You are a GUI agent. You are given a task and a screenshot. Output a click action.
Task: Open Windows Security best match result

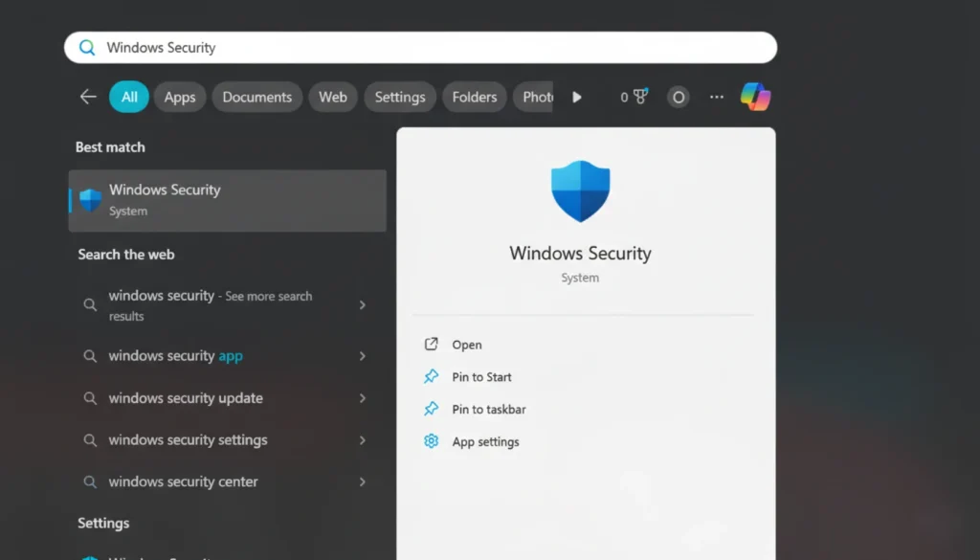[228, 201]
